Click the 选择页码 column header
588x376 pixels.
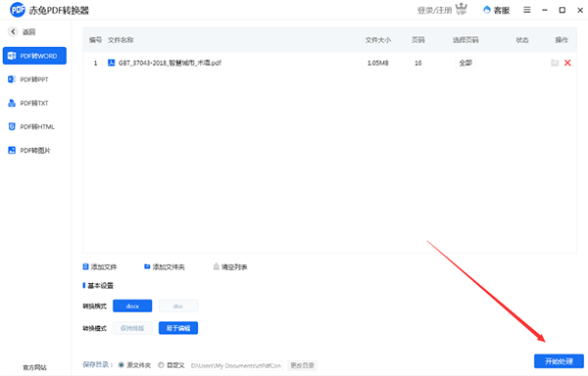pyautogui.click(x=465, y=40)
